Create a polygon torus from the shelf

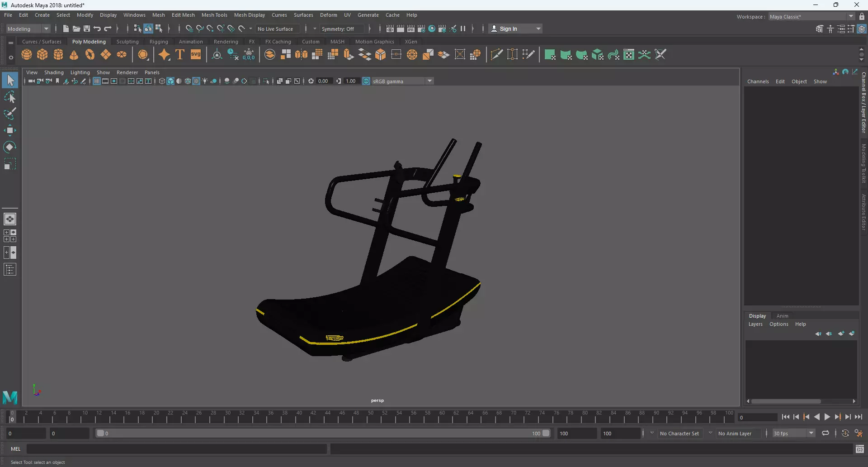point(90,55)
